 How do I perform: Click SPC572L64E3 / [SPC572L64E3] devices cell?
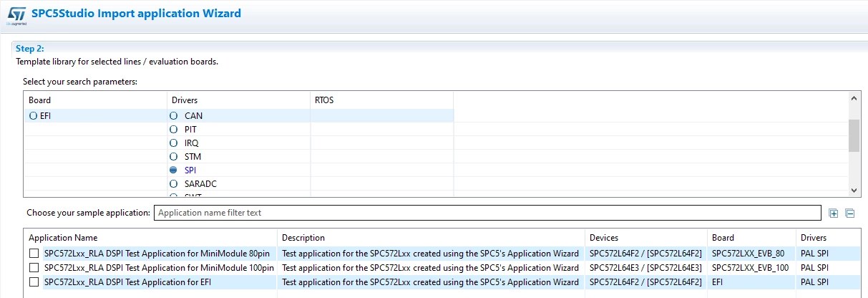tap(646, 268)
